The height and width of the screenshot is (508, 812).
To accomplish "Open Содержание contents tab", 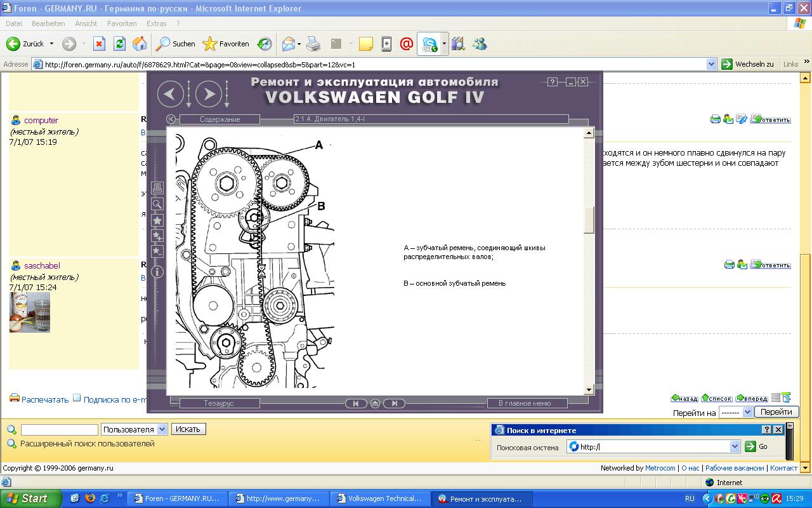I will pos(219,119).
